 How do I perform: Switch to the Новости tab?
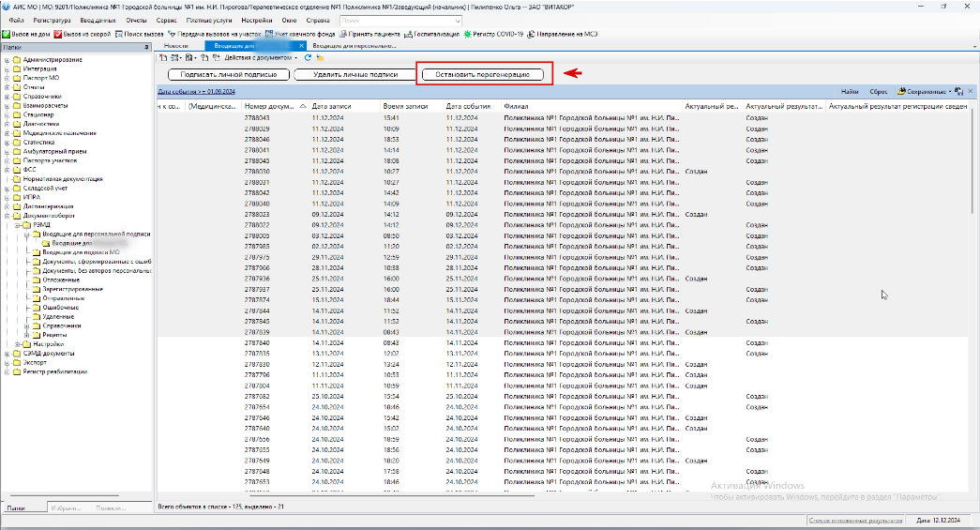click(x=175, y=46)
